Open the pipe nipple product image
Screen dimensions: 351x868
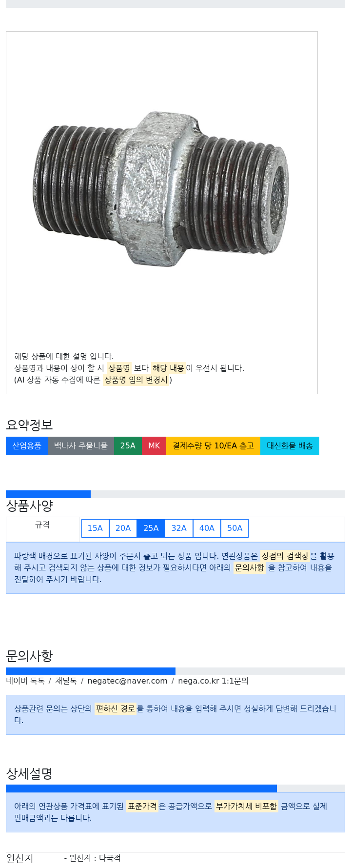tap(162, 189)
